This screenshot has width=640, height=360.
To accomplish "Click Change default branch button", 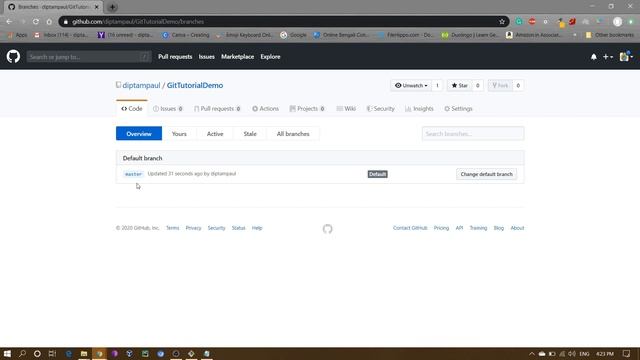I will (x=487, y=174).
